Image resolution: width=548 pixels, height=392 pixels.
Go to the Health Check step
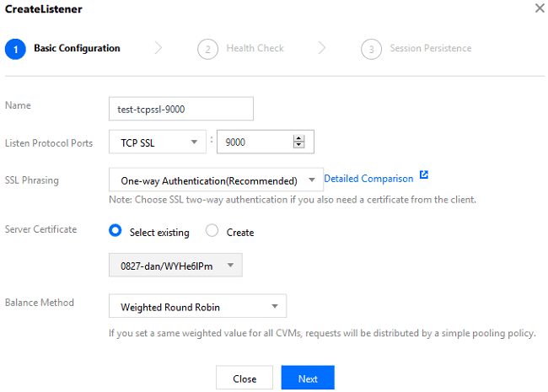[x=255, y=49]
